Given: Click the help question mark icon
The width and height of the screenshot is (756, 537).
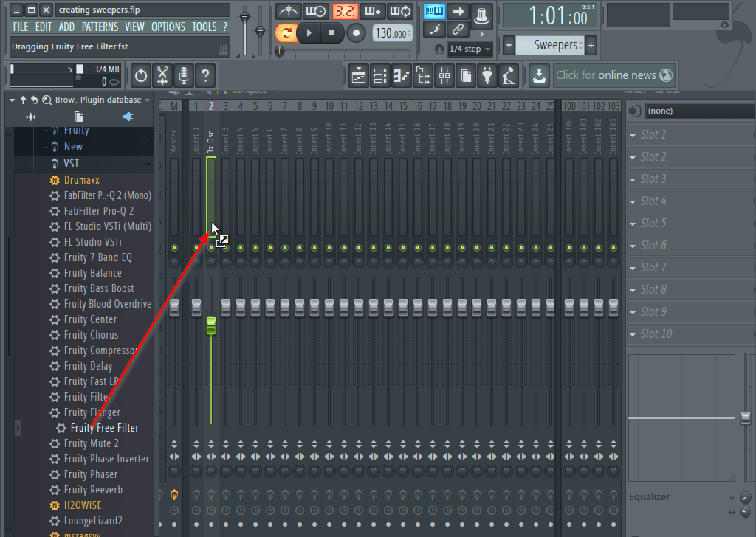Looking at the screenshot, I should 205,76.
